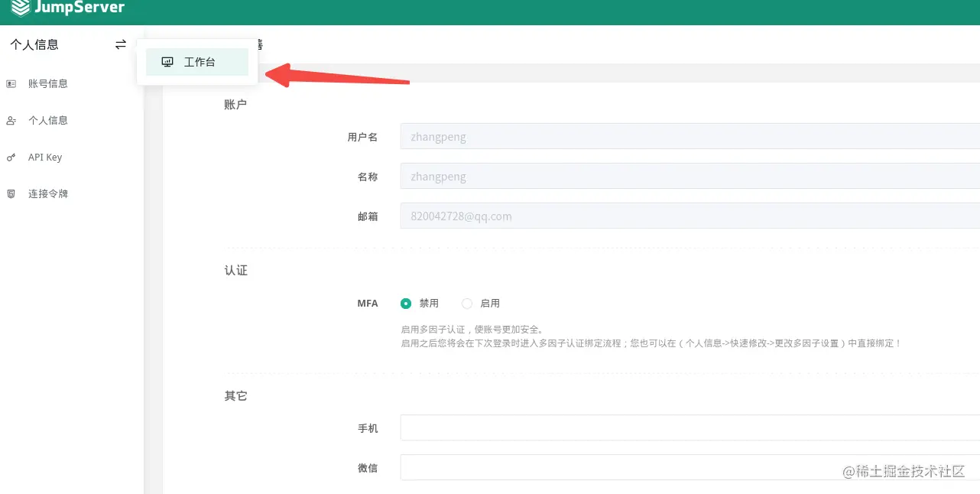Click the 用户名 field label
980x494 pixels.
coord(362,138)
